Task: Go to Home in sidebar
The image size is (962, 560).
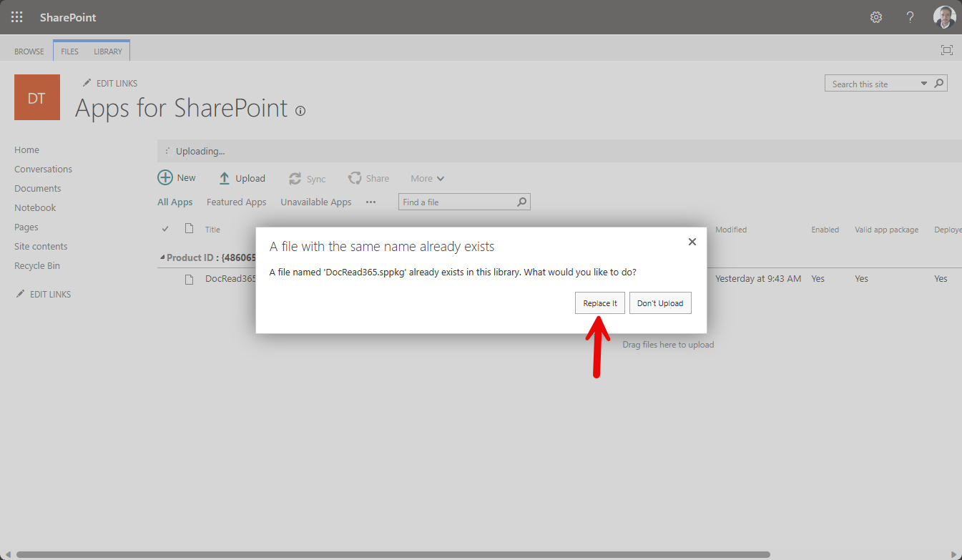Action: pyautogui.click(x=26, y=149)
